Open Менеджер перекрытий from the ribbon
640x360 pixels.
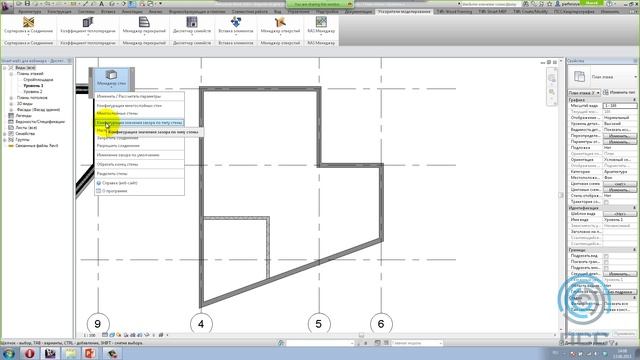click(x=144, y=27)
